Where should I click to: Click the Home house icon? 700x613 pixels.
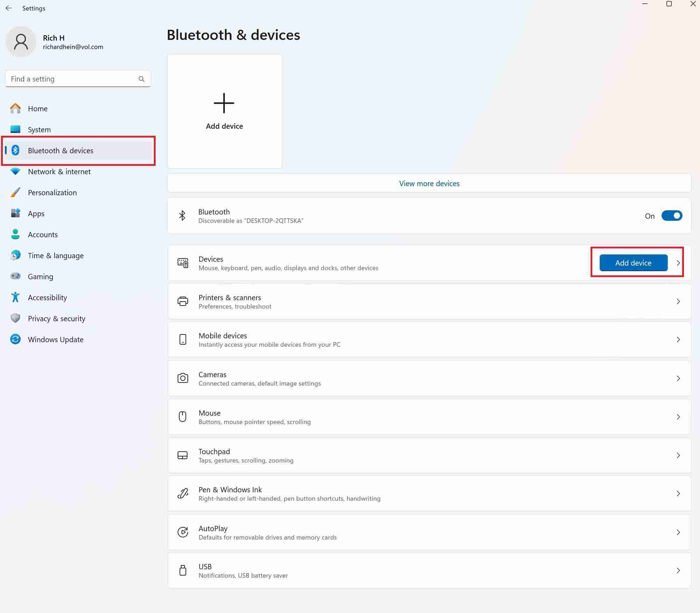coord(15,108)
